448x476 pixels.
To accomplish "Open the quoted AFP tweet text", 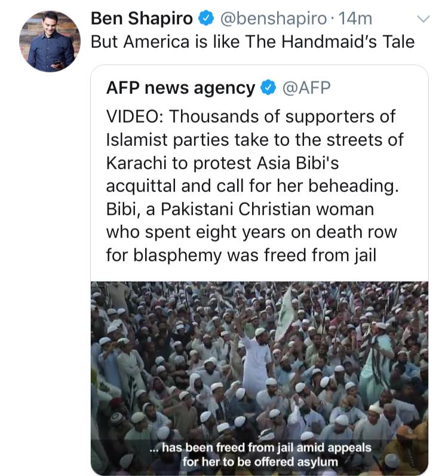I will 255,186.
